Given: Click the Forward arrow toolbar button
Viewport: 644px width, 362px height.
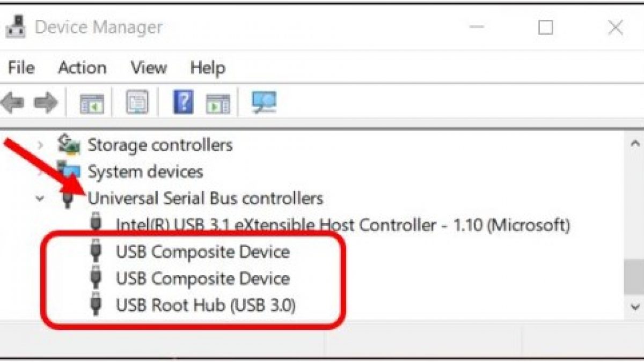Looking at the screenshot, I should tap(46, 102).
